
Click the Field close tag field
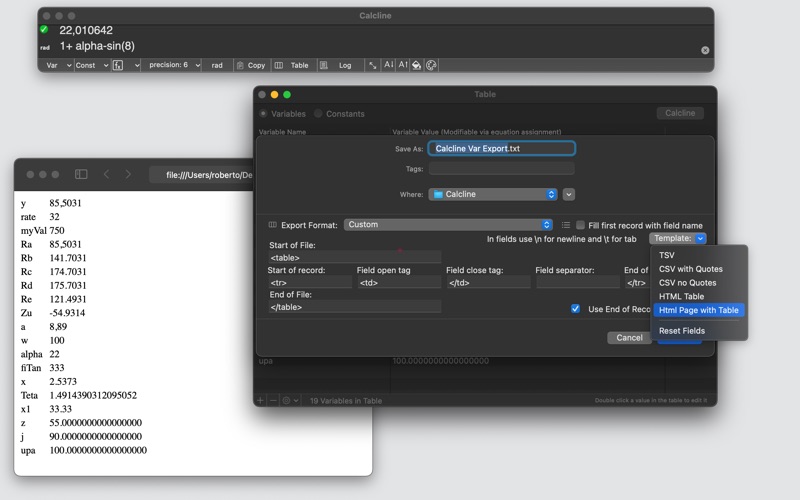click(x=488, y=282)
